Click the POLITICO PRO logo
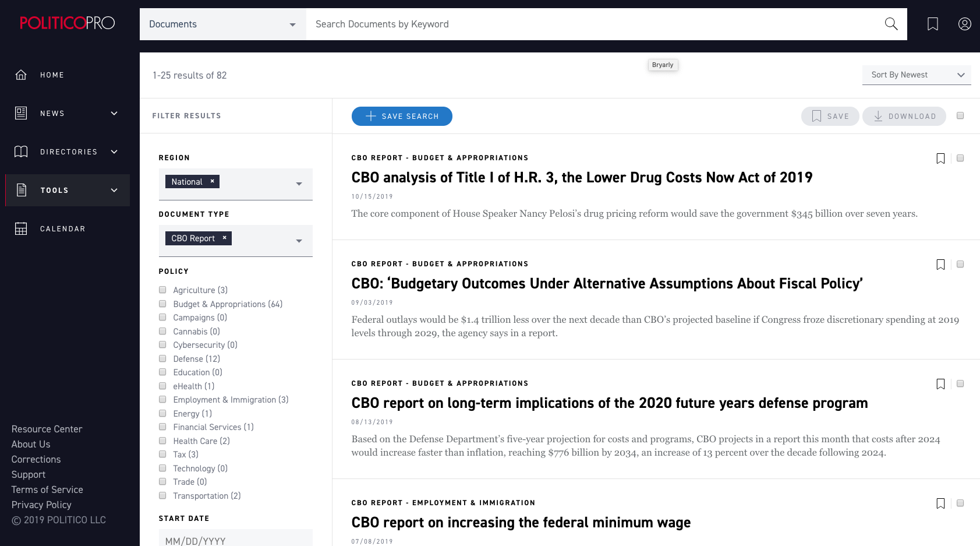The image size is (980, 546). point(68,23)
